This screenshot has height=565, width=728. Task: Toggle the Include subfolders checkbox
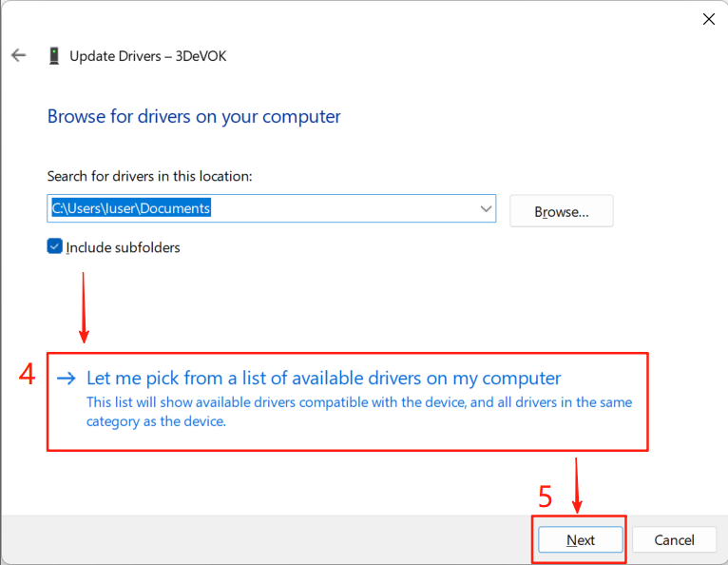(x=55, y=246)
